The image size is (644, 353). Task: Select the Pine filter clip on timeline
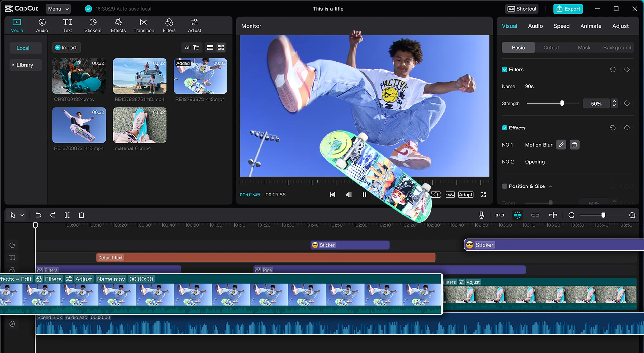pyautogui.click(x=390, y=270)
